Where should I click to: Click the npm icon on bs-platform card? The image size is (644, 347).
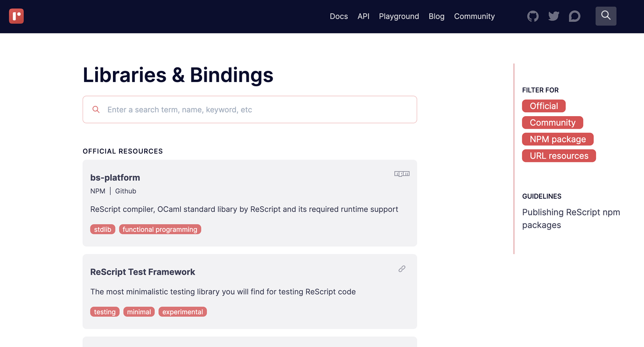pyautogui.click(x=402, y=174)
